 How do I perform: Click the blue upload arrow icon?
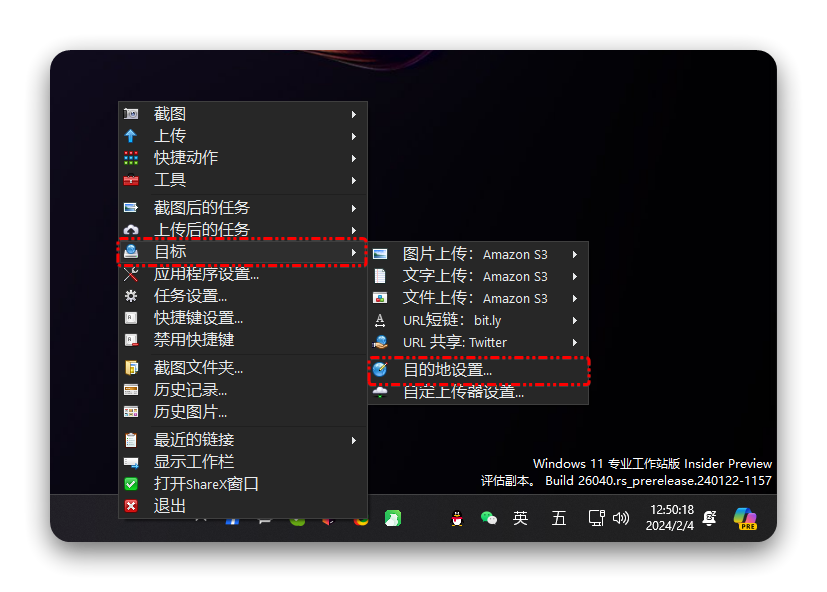(131, 136)
